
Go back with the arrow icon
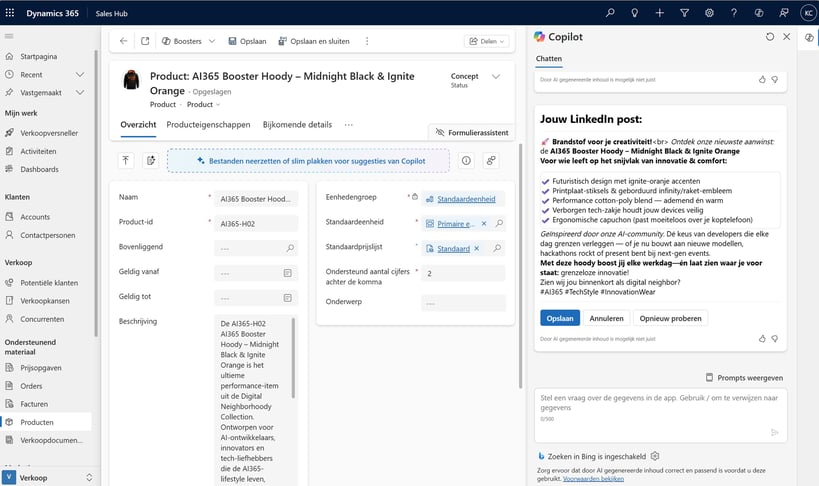click(123, 41)
